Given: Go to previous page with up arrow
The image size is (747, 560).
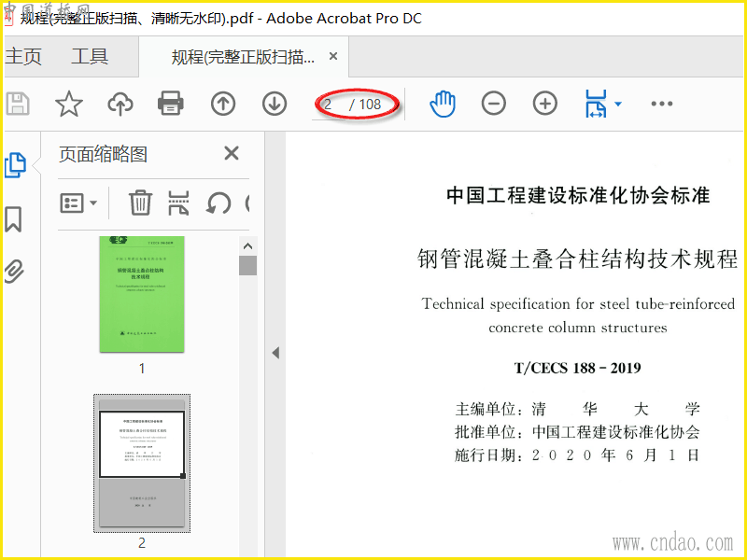Looking at the screenshot, I should (x=223, y=104).
